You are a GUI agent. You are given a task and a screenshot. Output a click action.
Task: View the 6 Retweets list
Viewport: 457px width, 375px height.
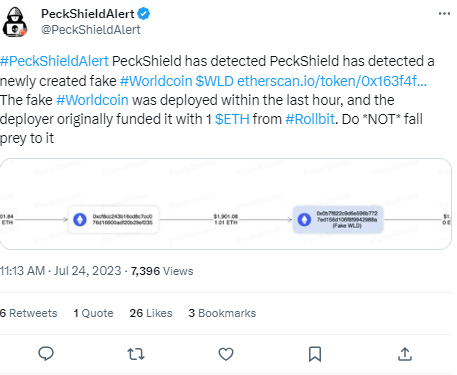[29, 313]
